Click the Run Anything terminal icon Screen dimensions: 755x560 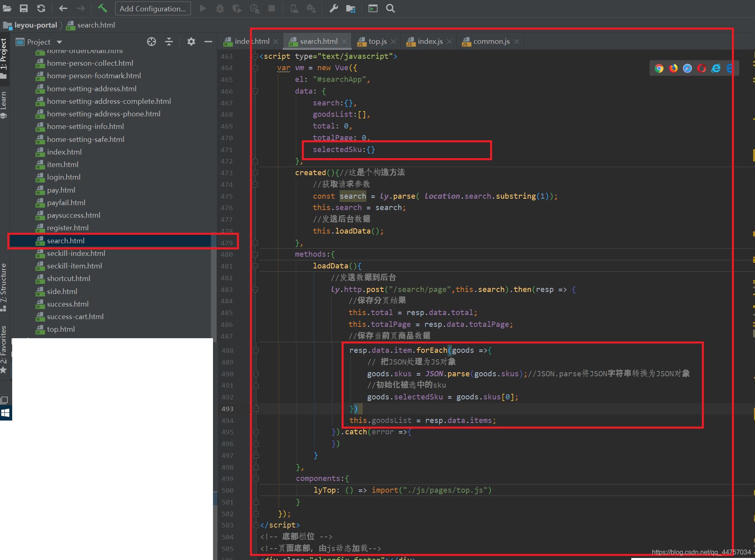pyautogui.click(x=373, y=9)
